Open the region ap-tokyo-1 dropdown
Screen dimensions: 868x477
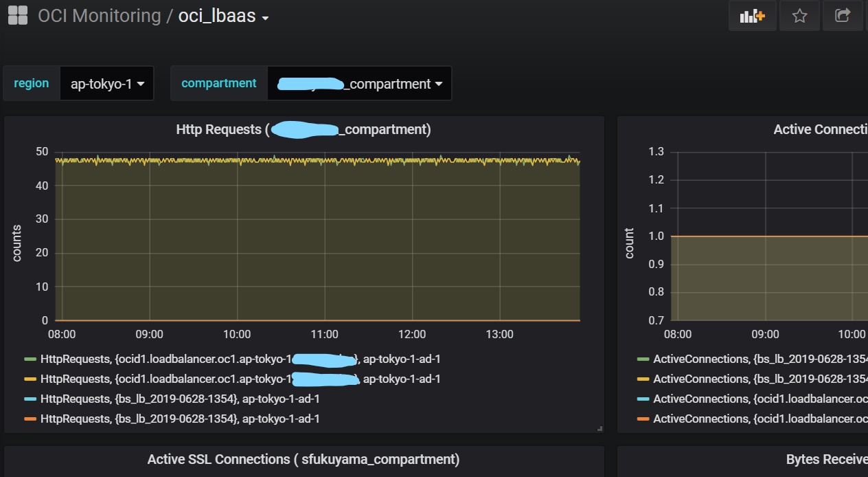[x=107, y=84]
